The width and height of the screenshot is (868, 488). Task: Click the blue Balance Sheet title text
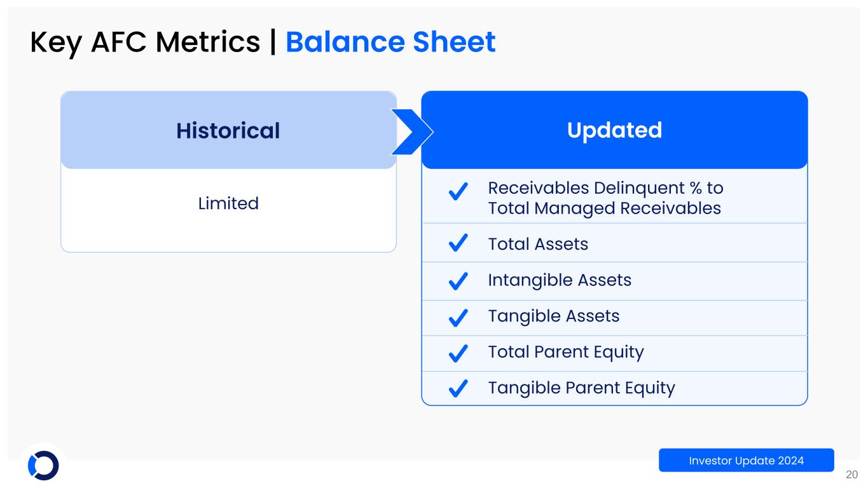coord(390,42)
